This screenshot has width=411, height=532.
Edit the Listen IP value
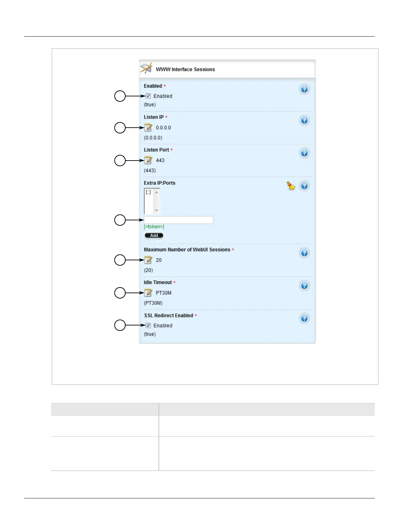[148, 128]
